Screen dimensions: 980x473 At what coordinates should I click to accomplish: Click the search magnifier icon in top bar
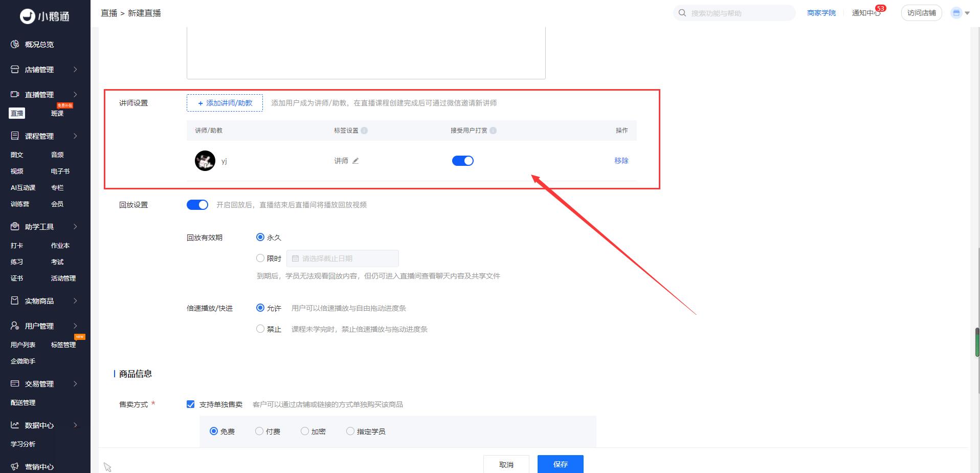[x=682, y=13]
